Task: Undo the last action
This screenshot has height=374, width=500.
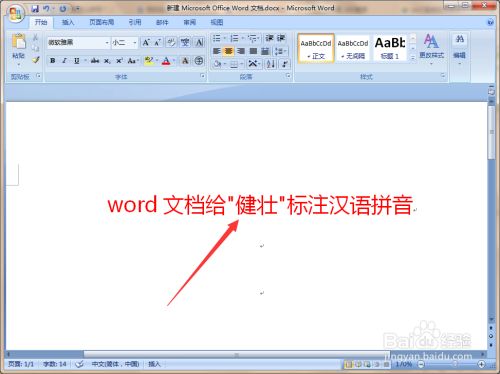Action: pos(46,9)
